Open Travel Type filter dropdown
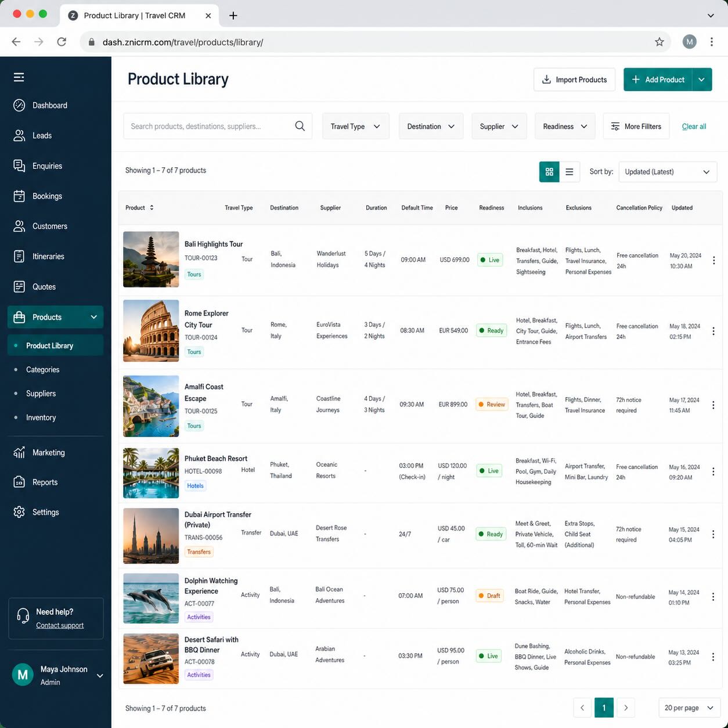Screen dimensions: 728x728 coord(355,126)
